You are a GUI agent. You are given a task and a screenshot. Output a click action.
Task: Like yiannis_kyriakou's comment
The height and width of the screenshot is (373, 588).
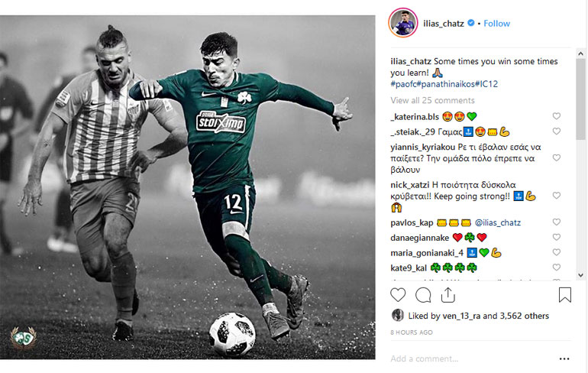[x=557, y=157]
